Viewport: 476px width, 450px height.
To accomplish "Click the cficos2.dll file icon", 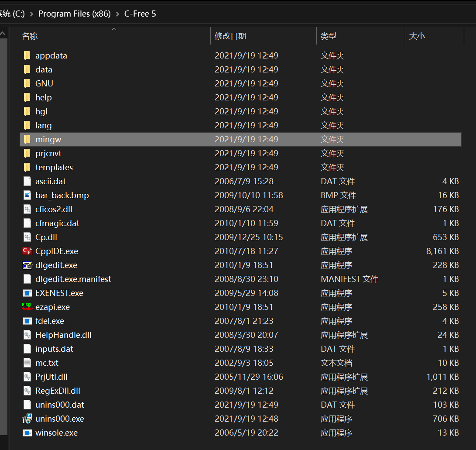I will tap(27, 209).
